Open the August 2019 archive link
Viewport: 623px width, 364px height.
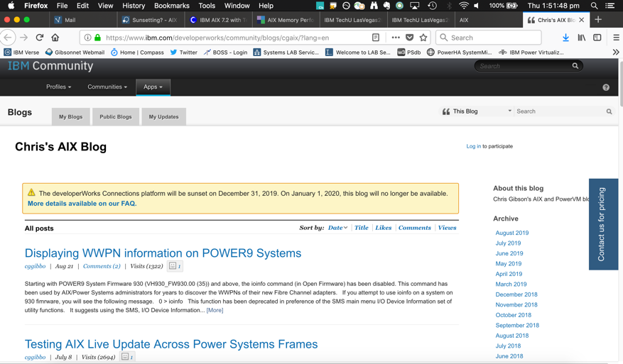coord(511,233)
